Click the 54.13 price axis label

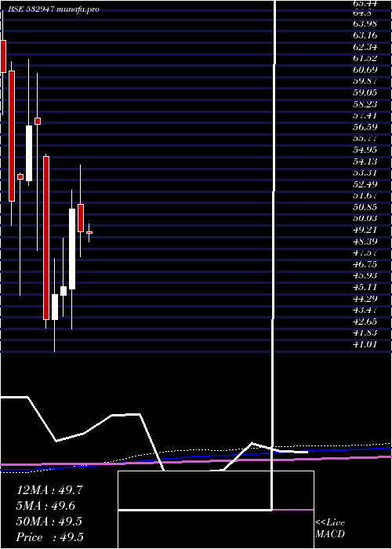365,162
